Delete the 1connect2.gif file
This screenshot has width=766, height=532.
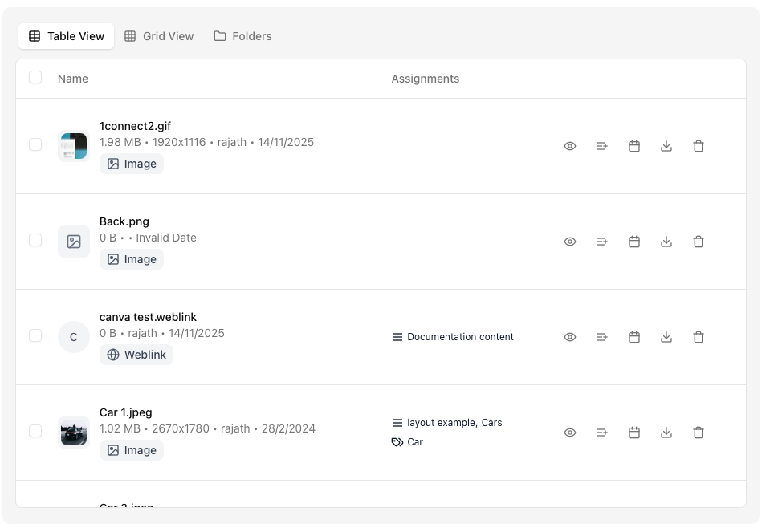699,146
